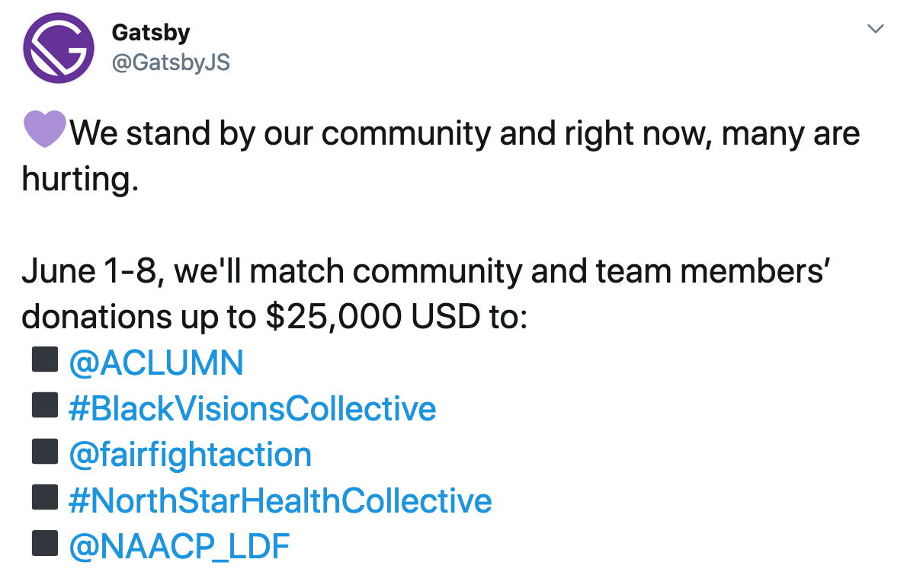Click the @GatsbyJS handle
Screen dimensions: 907x588
tap(171, 62)
